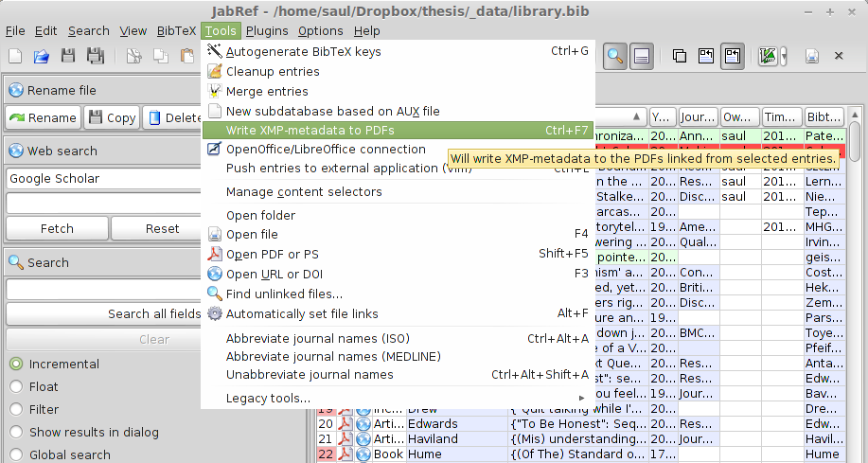
Task: Click the Copy button in Rename file panel
Action: point(113,118)
